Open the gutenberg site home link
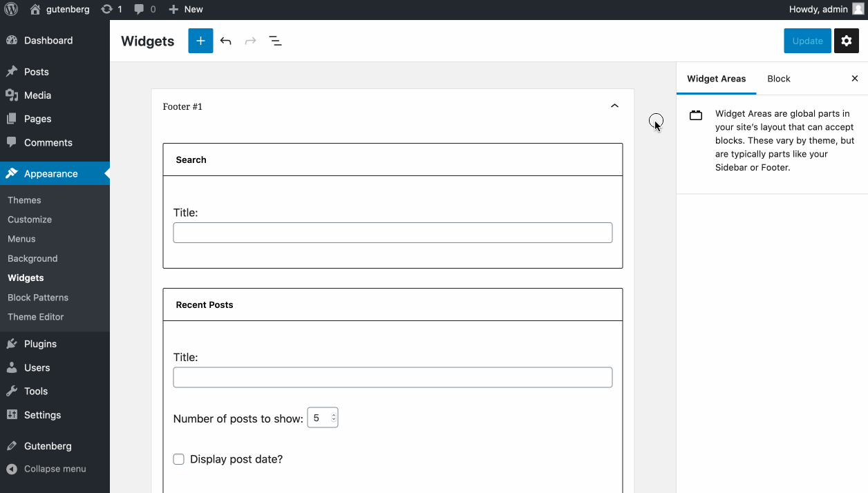The height and width of the screenshot is (493, 868). point(59,10)
